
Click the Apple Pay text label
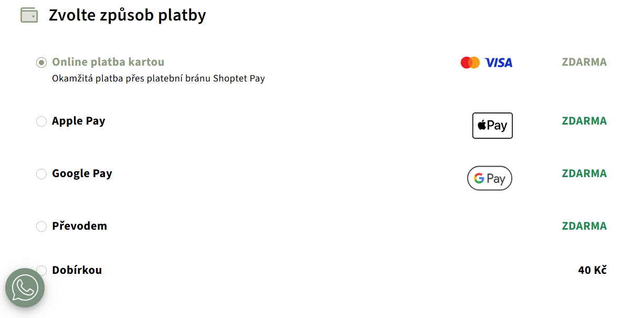79,121
